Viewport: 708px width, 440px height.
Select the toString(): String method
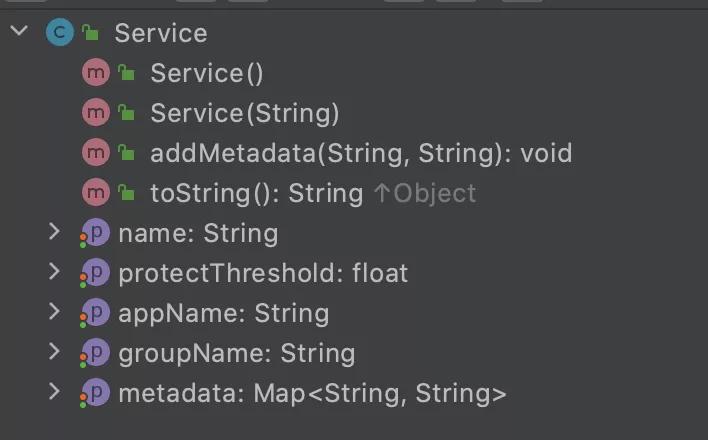pos(256,193)
